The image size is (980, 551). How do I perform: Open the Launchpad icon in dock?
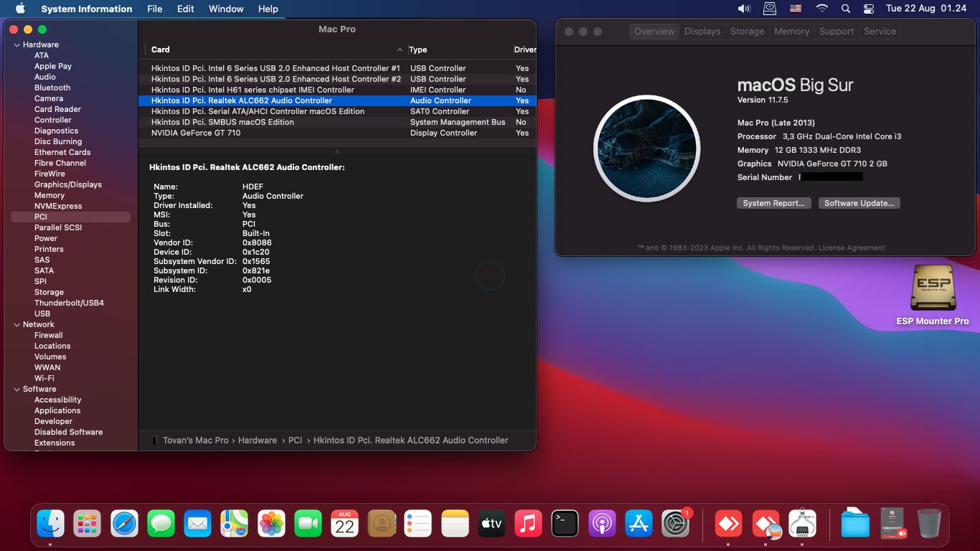coord(88,524)
